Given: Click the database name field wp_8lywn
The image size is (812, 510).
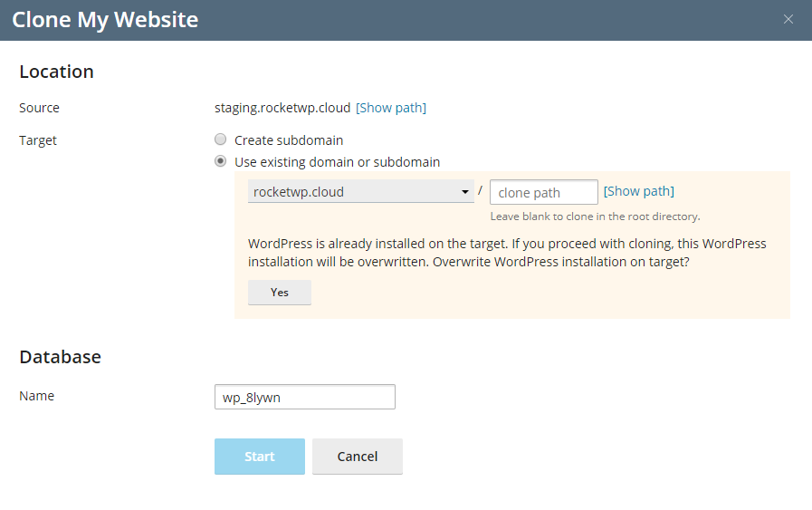Looking at the screenshot, I should tap(304, 397).
